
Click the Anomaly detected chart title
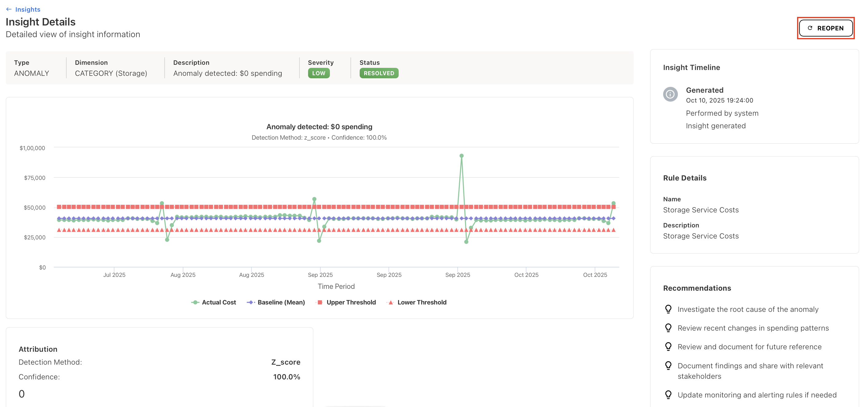[x=319, y=126]
